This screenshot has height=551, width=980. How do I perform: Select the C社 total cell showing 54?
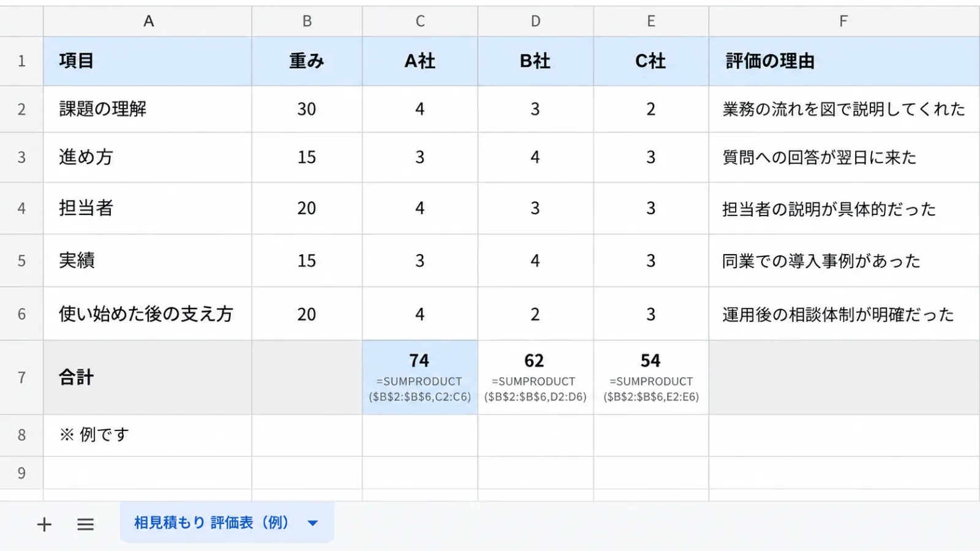pyautogui.click(x=651, y=378)
